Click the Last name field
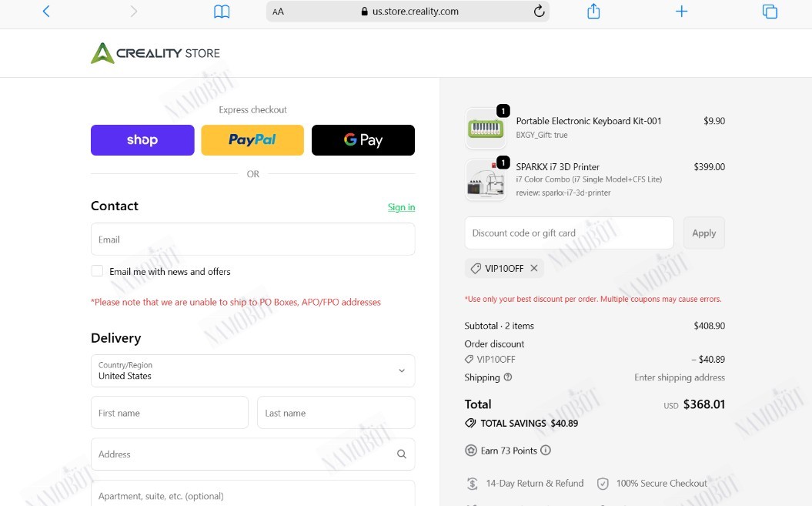Image resolution: width=812 pixels, height=506 pixels. pyautogui.click(x=336, y=413)
